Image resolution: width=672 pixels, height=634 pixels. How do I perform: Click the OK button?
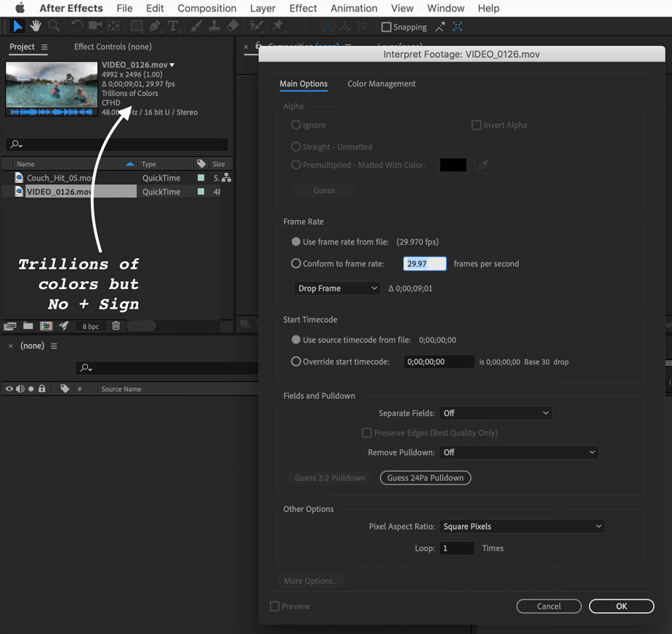pyautogui.click(x=621, y=606)
